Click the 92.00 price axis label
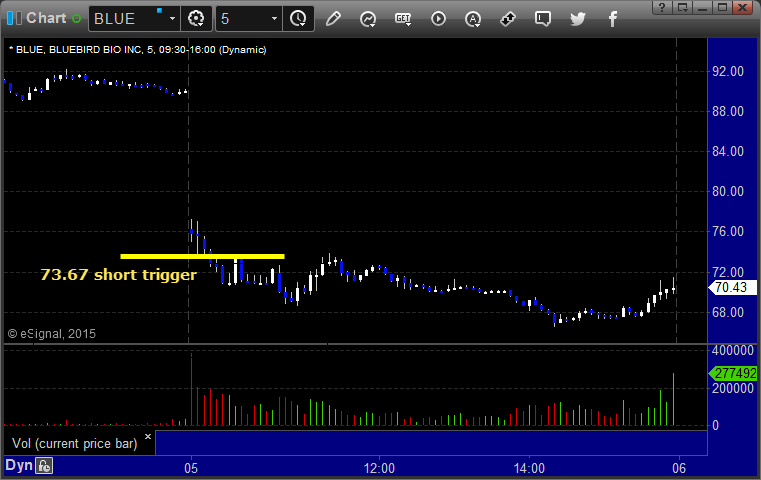 728,71
